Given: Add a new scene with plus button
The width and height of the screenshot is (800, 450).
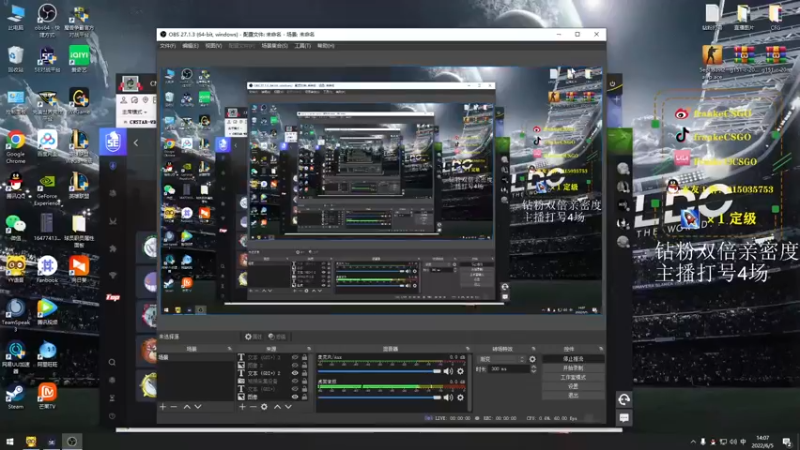Looking at the screenshot, I should point(163,407).
